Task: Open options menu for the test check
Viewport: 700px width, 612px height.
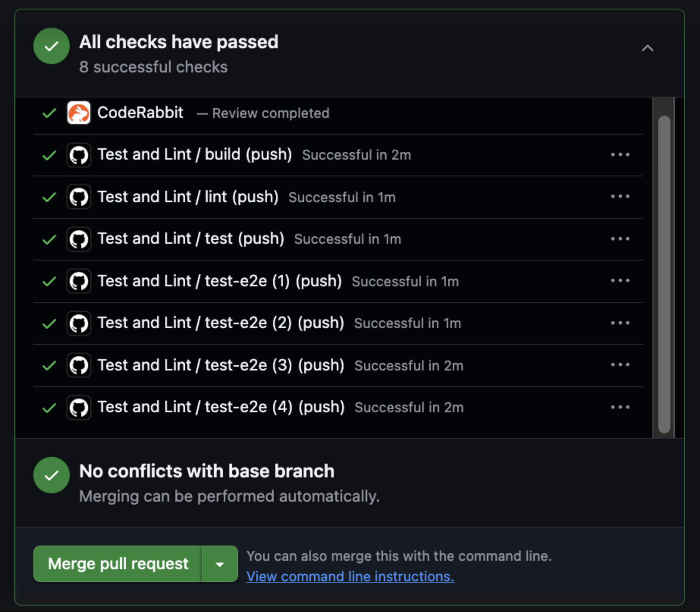Action: [620, 239]
